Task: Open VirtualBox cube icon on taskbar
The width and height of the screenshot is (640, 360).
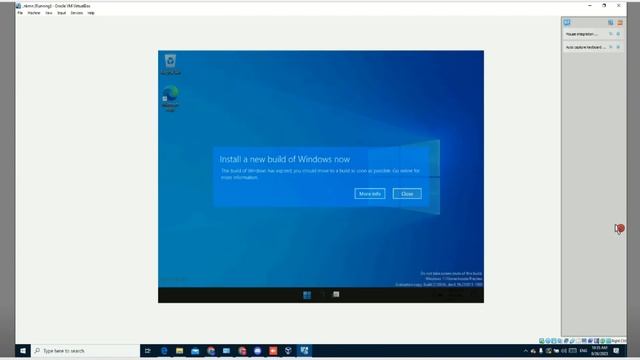Action: [x=289, y=351]
